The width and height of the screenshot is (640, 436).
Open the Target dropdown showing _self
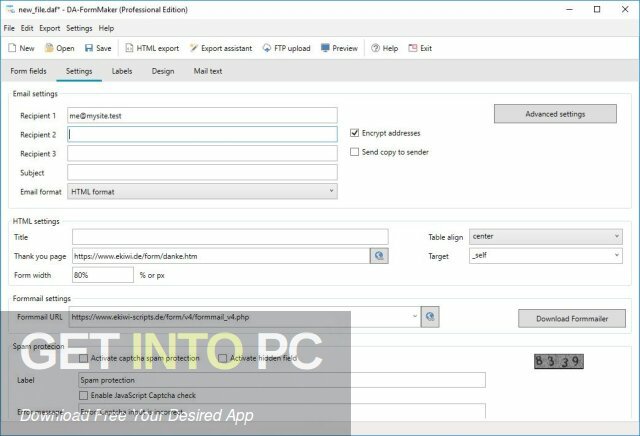pos(546,256)
